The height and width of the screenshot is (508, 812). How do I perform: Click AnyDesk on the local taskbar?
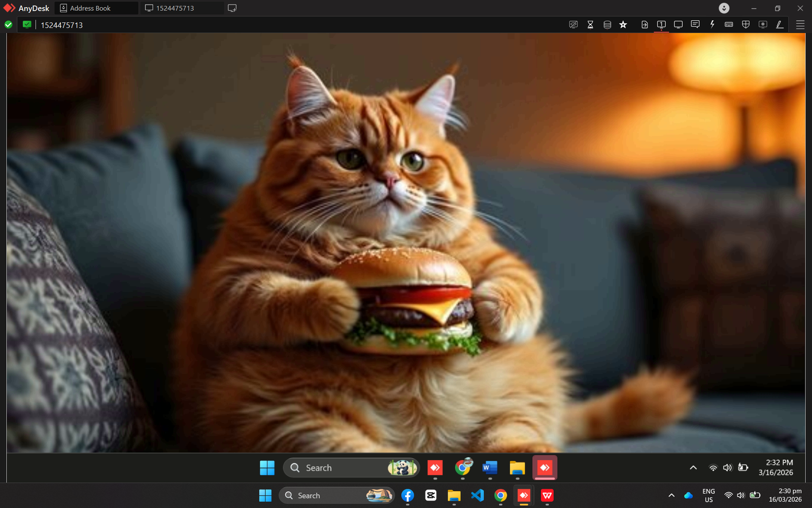[x=524, y=495]
